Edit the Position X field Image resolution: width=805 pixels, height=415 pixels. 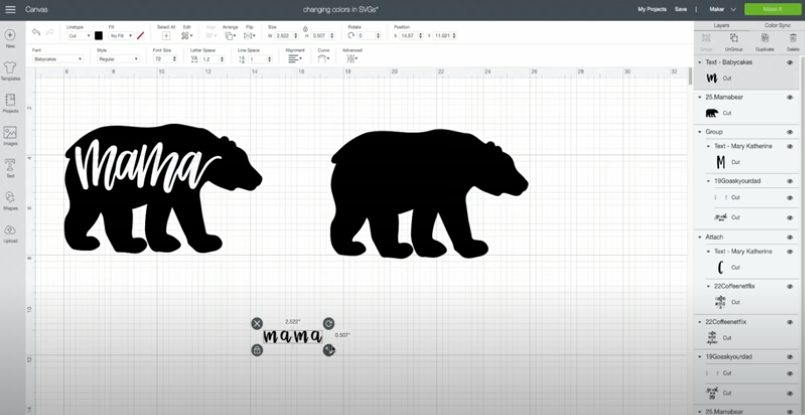411,35
